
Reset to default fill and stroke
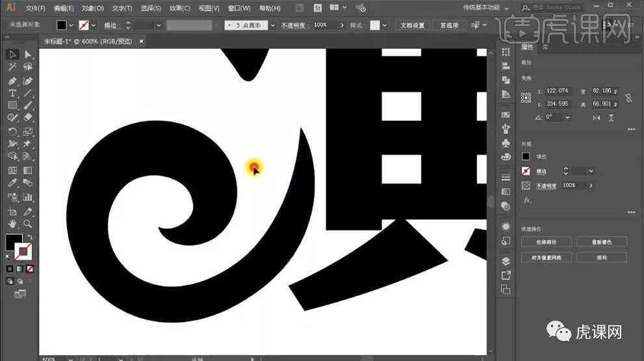tap(8, 257)
